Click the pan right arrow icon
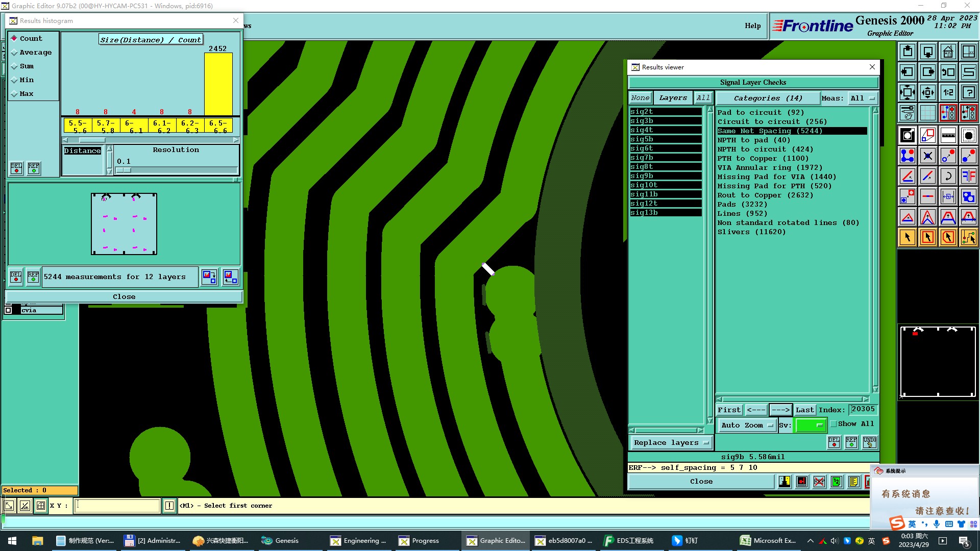Image resolution: width=980 pixels, height=551 pixels. pos(927,72)
